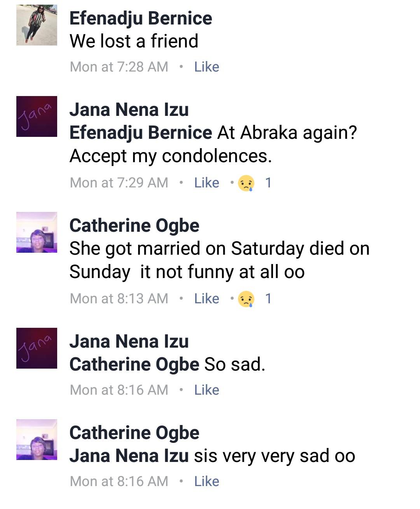Like the "We lost a friend" comment
Screen dimensions: 420x509
pyautogui.click(x=206, y=67)
